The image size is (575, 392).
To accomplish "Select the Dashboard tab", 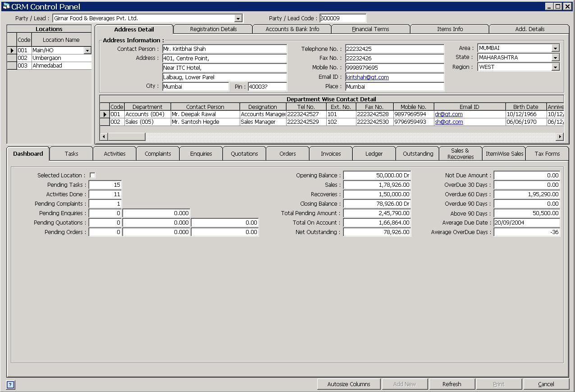I will click(28, 153).
